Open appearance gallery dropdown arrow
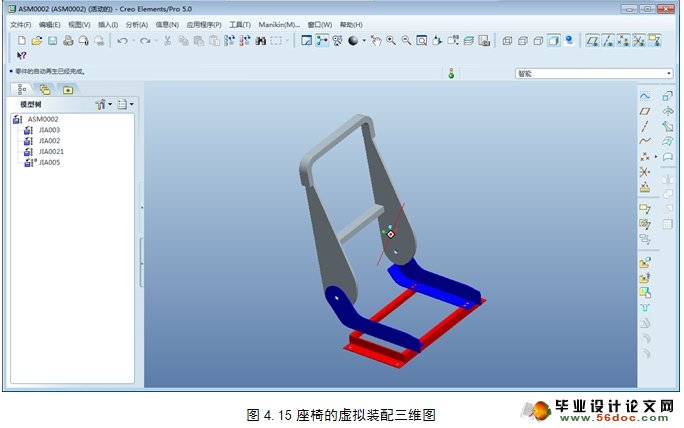This screenshot has width=684, height=428. pyautogui.click(x=364, y=41)
